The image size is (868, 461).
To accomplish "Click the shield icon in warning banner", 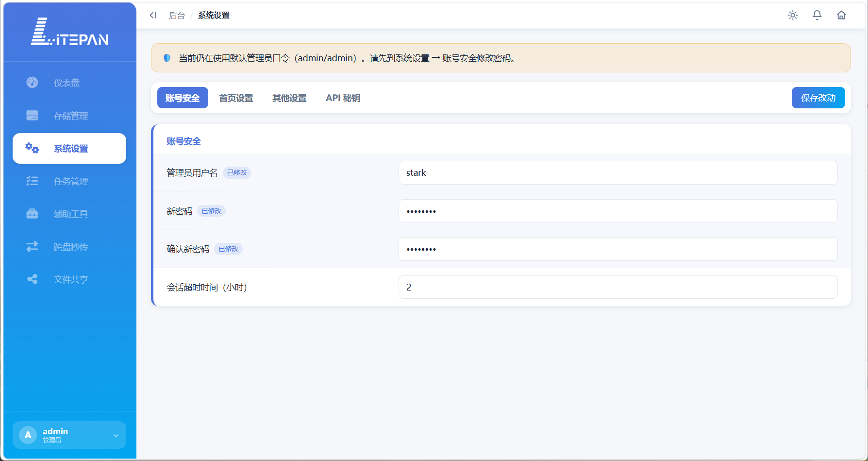I will coord(167,58).
